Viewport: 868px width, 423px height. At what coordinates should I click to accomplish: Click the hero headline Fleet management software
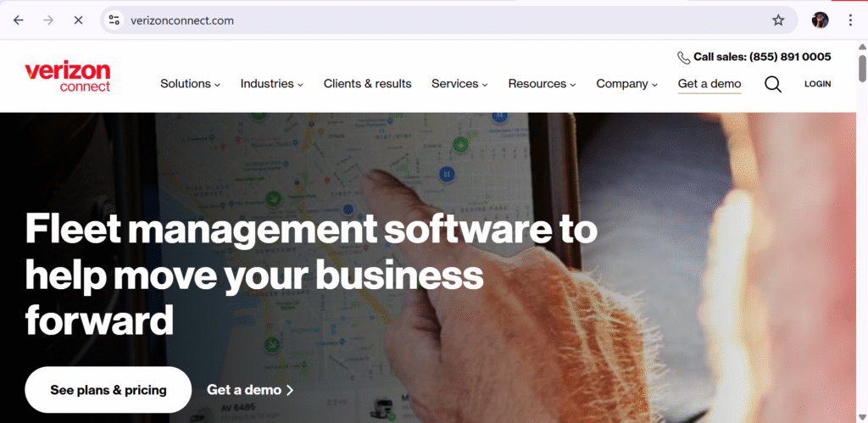click(x=311, y=274)
